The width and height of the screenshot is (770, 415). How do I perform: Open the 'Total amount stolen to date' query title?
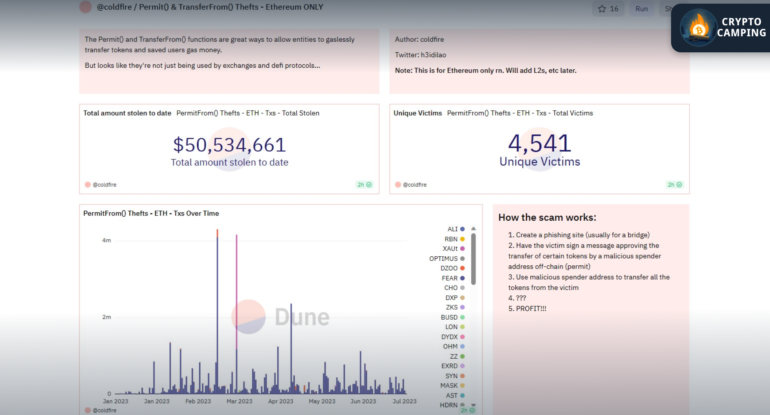(127, 113)
